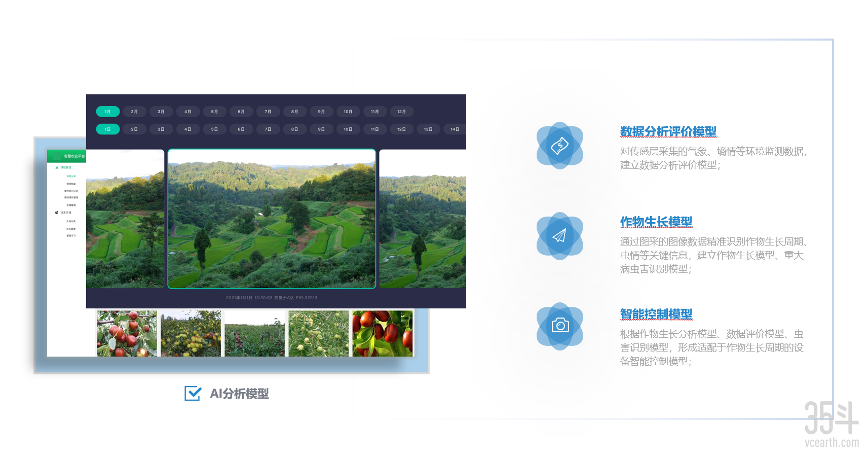Open 资源管理 in the sidebar

point(71,205)
